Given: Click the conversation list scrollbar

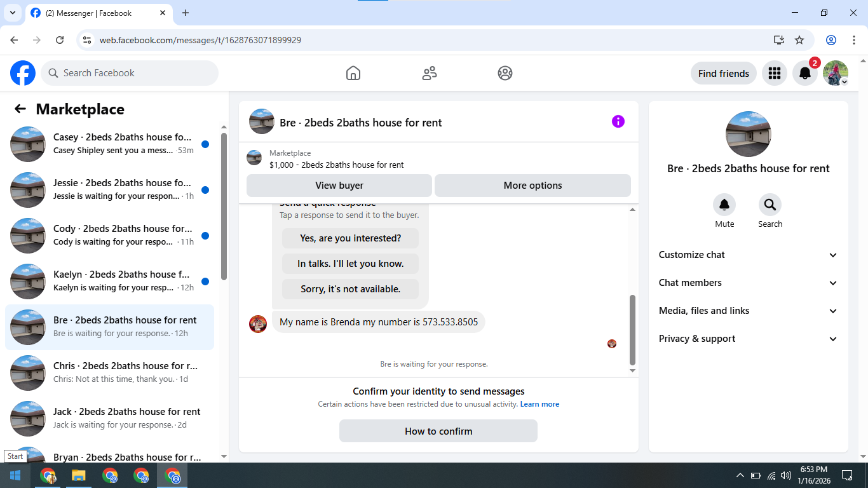Looking at the screenshot, I should pyautogui.click(x=224, y=206).
